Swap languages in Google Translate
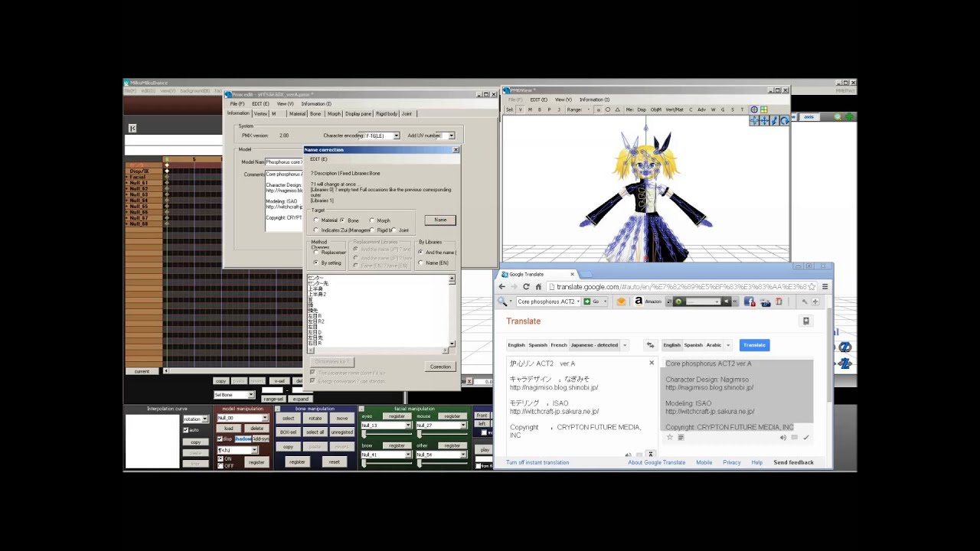980x551 pixels. coord(650,345)
